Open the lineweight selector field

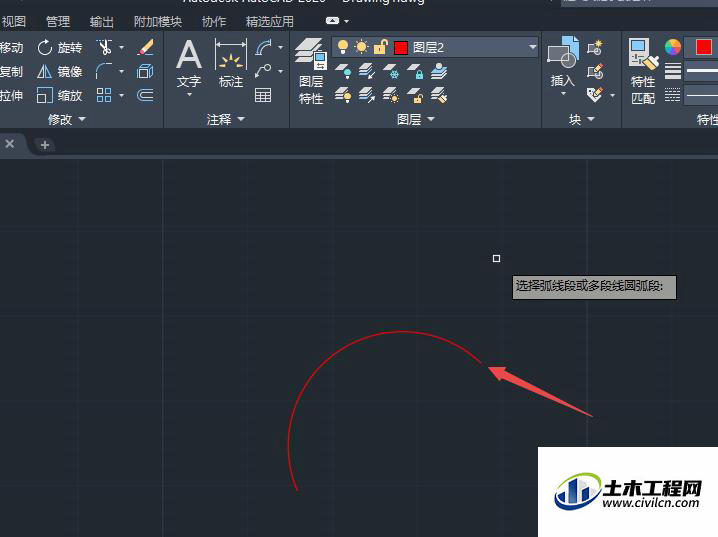point(701,71)
